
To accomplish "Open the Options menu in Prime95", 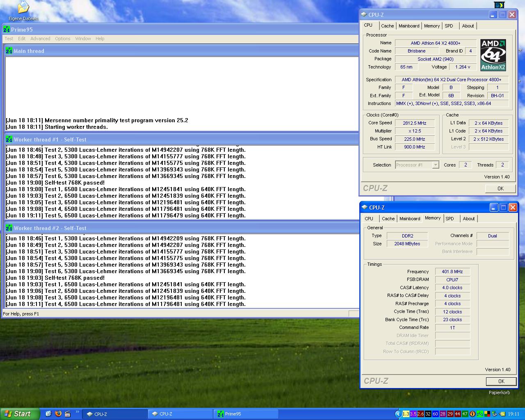I will click(63, 39).
